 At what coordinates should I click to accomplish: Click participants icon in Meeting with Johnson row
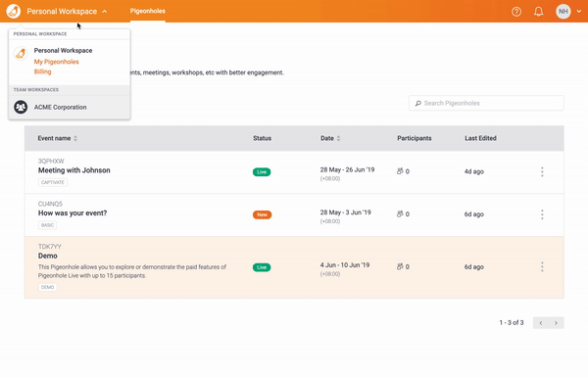(x=400, y=171)
